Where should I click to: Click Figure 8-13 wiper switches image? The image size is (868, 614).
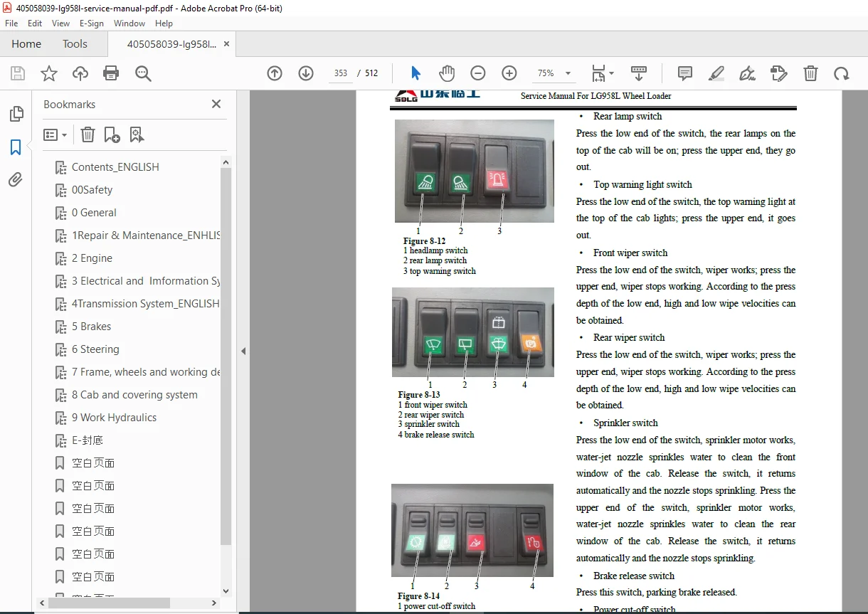(x=473, y=332)
